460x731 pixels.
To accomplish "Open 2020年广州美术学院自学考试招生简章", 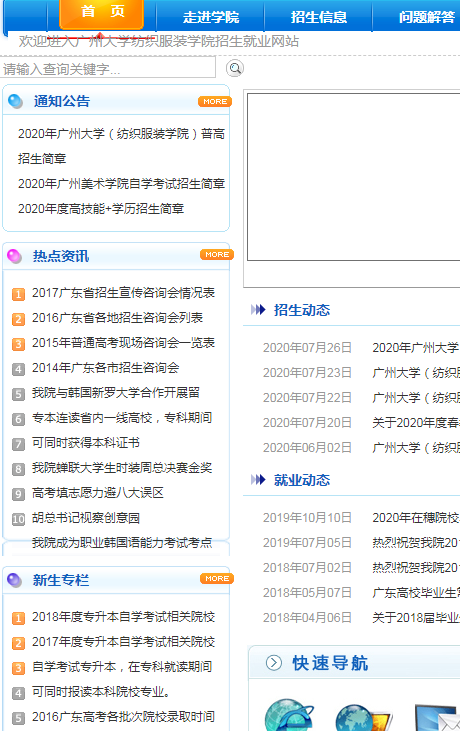I will 121,184.
